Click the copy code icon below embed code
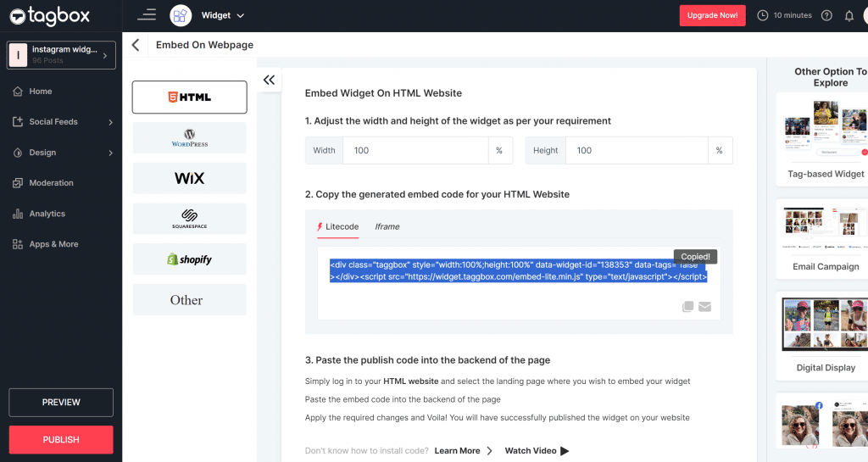The image size is (868, 462). [688, 307]
